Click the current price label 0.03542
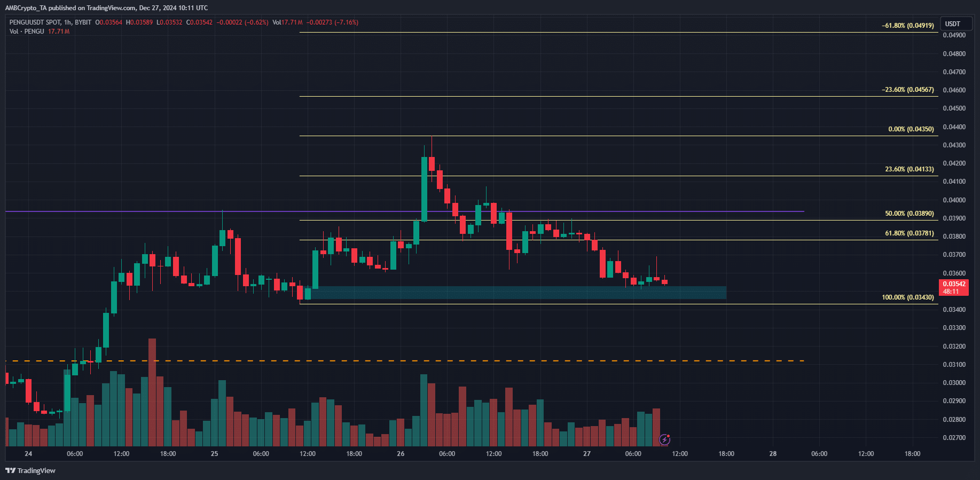 pyautogui.click(x=954, y=288)
